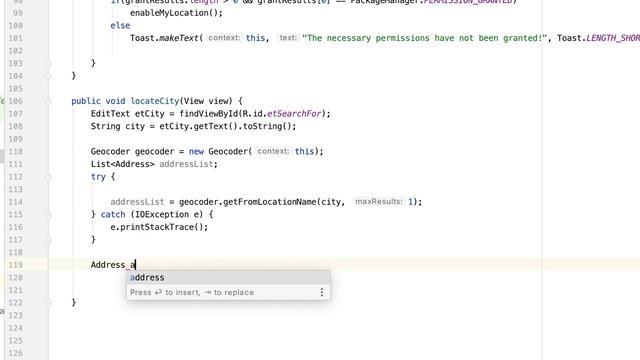Click 'maxResults:' parameter hint

pyautogui.click(x=378, y=202)
